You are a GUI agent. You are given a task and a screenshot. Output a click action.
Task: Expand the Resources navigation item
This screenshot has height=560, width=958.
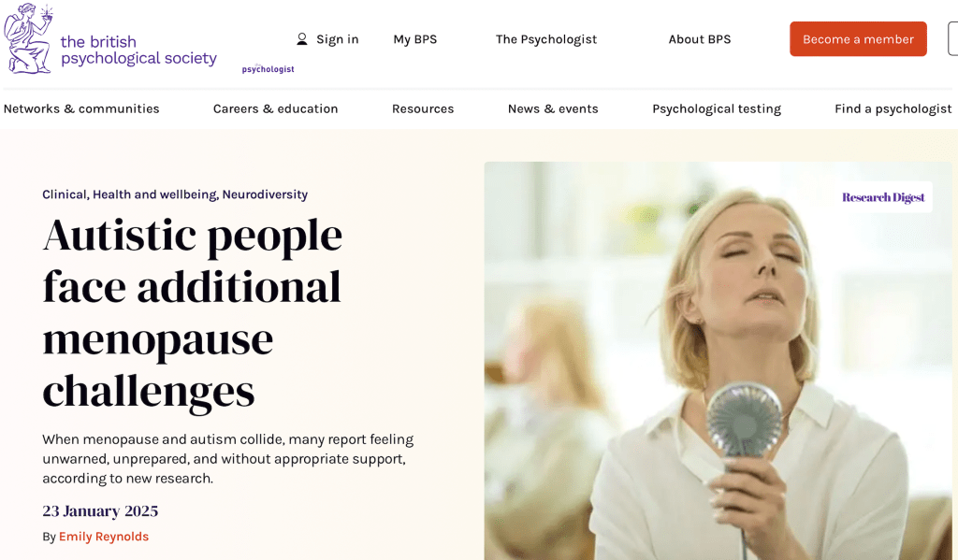pyautogui.click(x=423, y=108)
